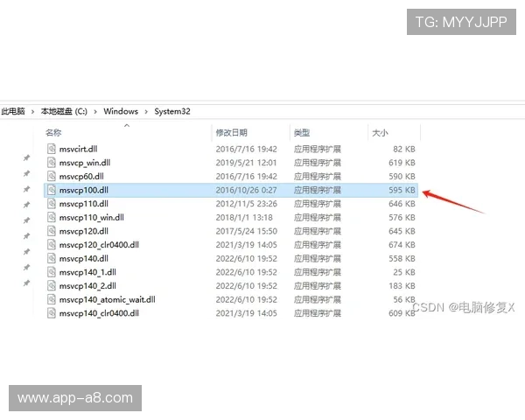
Task: Click the topmost pin icon in left pane
Action: [26, 157]
